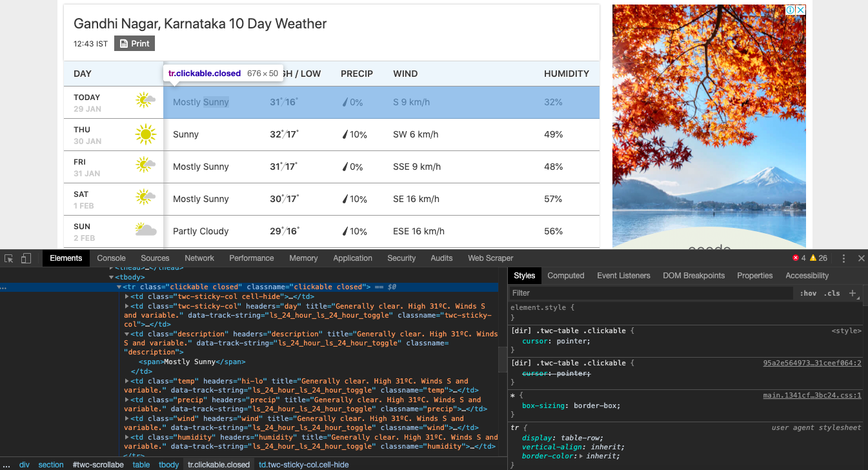The image size is (868, 470).
Task: Click Thursday's sunny weather icon
Action: click(x=145, y=134)
